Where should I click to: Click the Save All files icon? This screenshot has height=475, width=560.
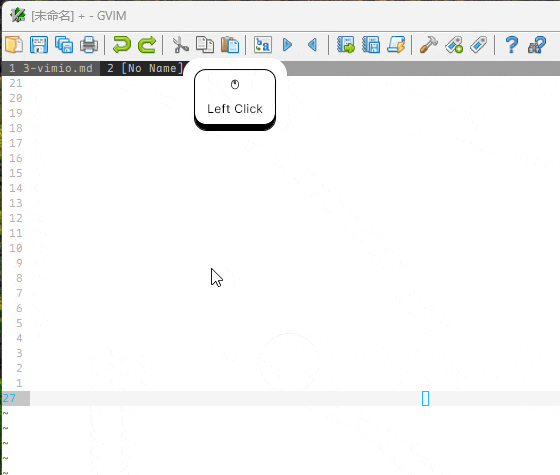pyautogui.click(x=64, y=45)
